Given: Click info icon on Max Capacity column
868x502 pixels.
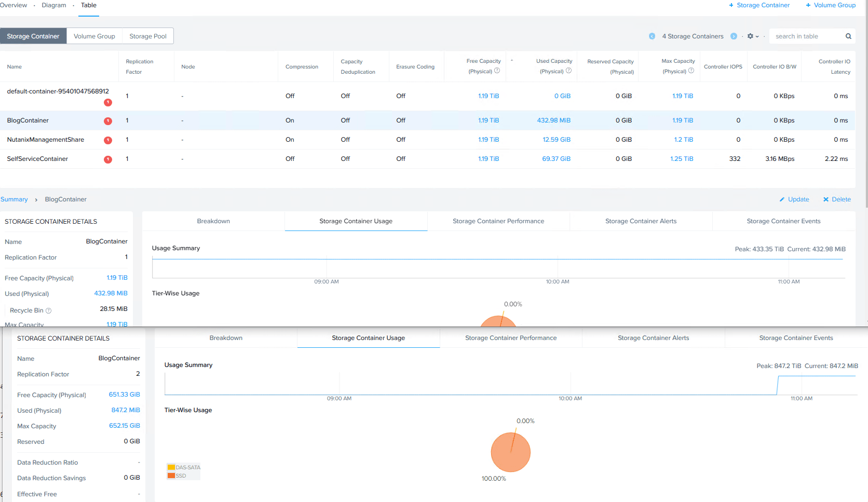Looking at the screenshot, I should pos(691,71).
